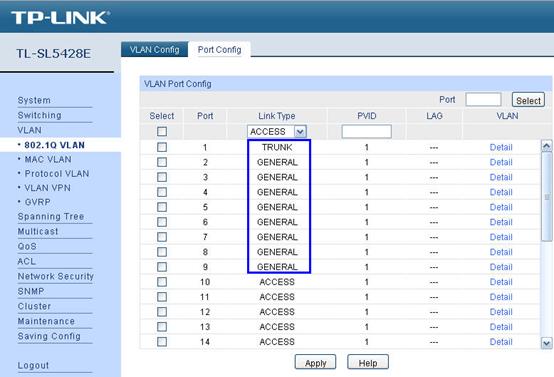Open GVRP submenu item
The image size is (554, 377).
tap(37, 202)
